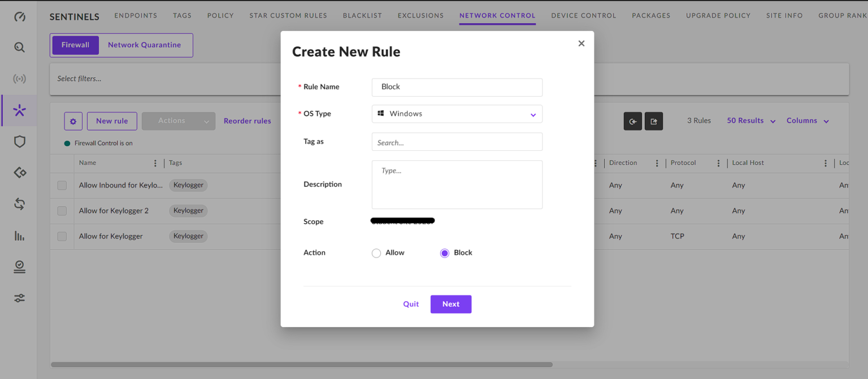Switch to the Device Control tab
The image size is (868, 379).
583,15
